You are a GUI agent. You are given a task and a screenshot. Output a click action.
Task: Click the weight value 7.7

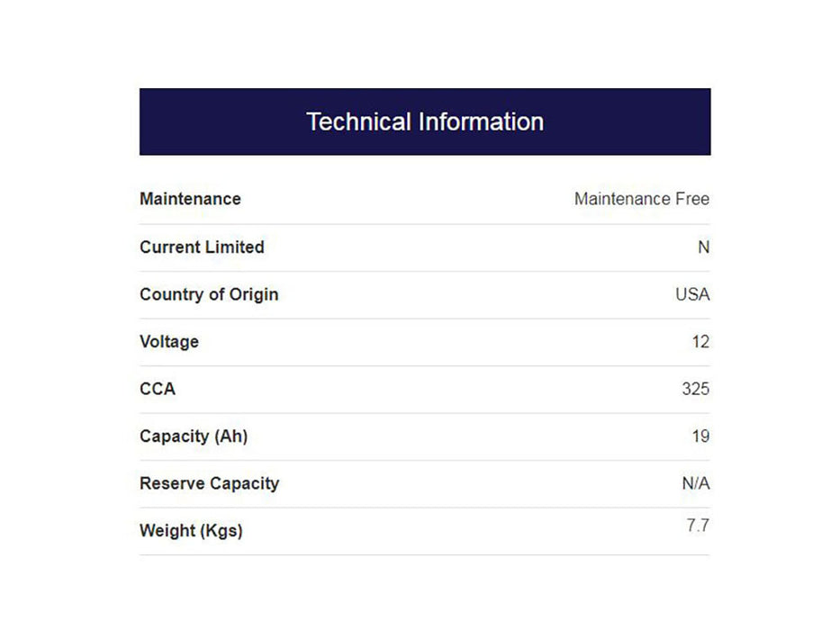click(698, 526)
